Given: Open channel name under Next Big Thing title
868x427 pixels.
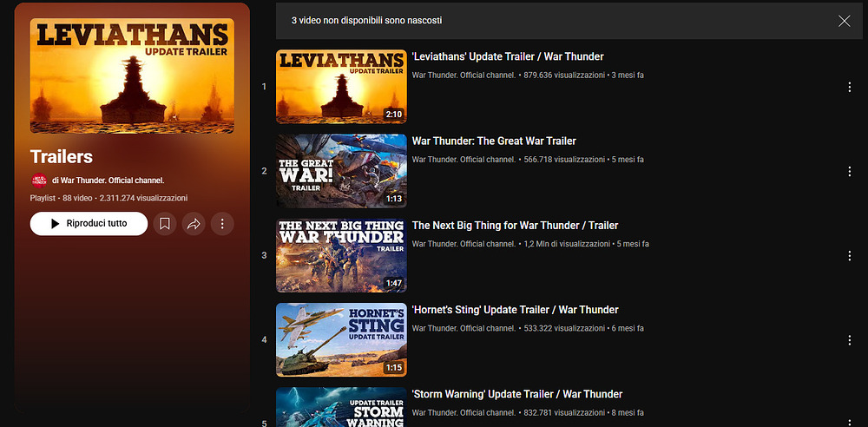Looking at the screenshot, I should point(464,244).
